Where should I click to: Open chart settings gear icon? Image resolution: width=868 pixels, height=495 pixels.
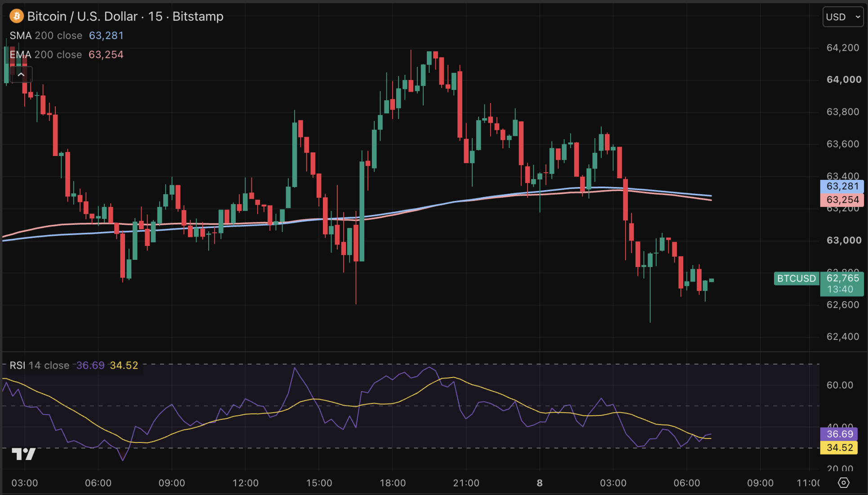point(844,483)
